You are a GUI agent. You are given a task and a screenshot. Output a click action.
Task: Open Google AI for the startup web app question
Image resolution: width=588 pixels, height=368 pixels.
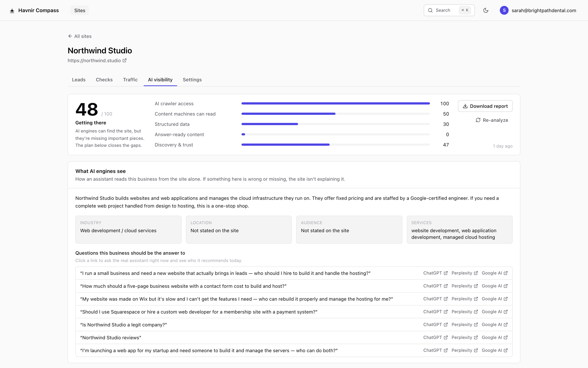[x=494, y=351]
